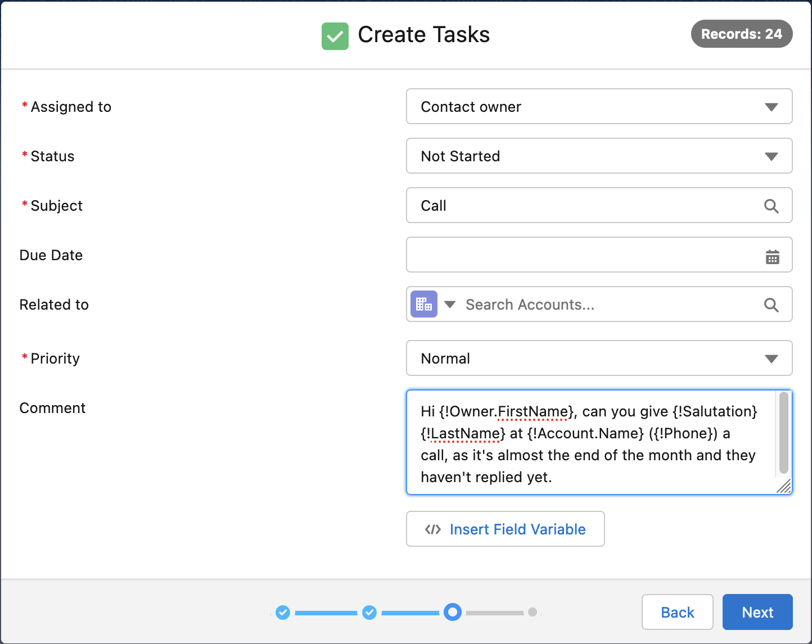Click the search icon in Subject field
This screenshot has width=812, height=644.
[x=772, y=206]
